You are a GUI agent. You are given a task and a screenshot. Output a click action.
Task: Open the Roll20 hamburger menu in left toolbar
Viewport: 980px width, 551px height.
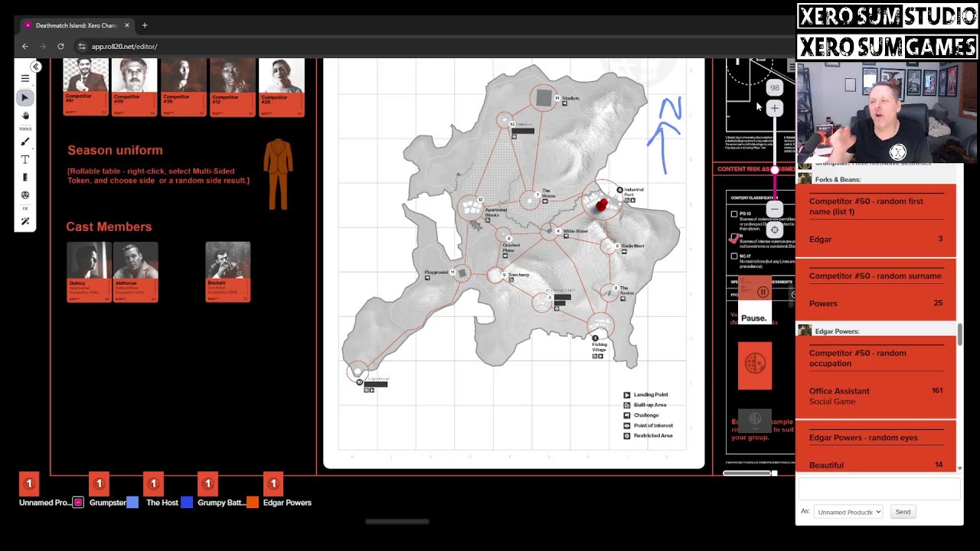pyautogui.click(x=25, y=78)
